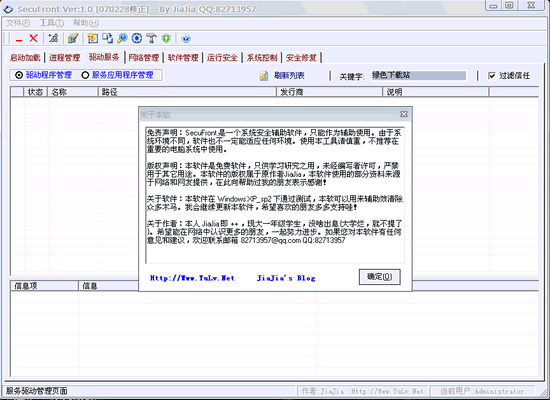550x400 pixels.
Task: Click the 关键字 keyword input field
Action: pos(419,75)
